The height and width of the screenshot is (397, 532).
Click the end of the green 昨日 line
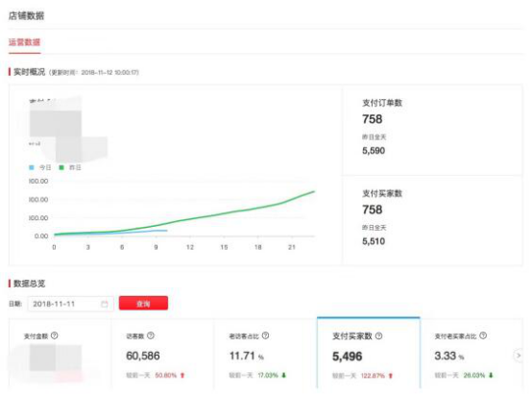(x=314, y=192)
